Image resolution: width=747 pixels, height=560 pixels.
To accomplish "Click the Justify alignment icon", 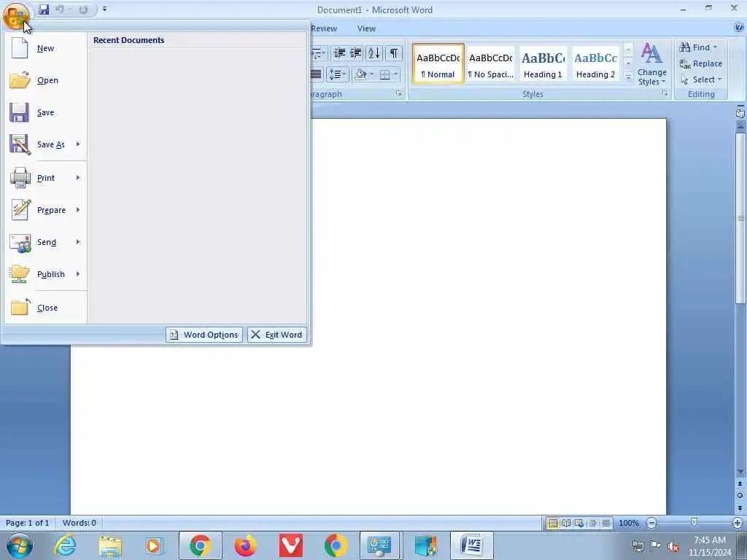I will [x=317, y=74].
